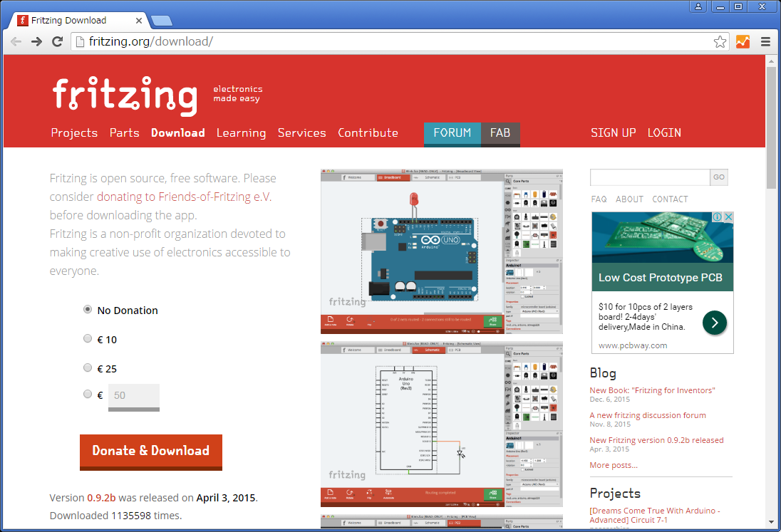The height and width of the screenshot is (532, 781).
Task: Open the FORUM tab
Action: 452,133
